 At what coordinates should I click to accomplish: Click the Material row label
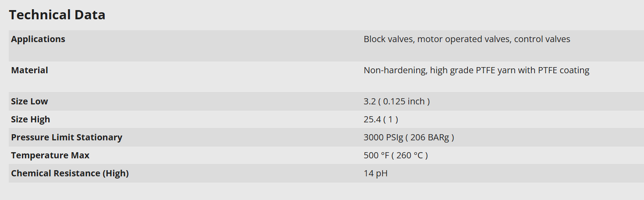pyautogui.click(x=29, y=70)
